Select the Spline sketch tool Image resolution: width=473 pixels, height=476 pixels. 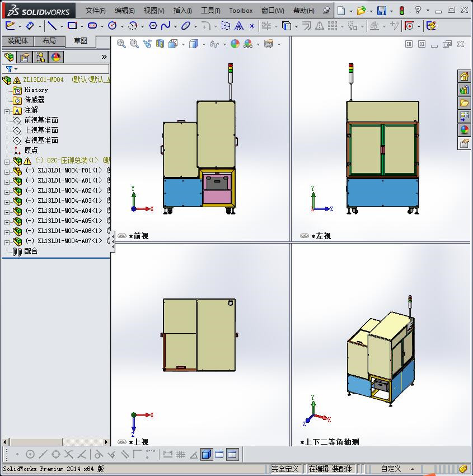[x=166, y=26]
